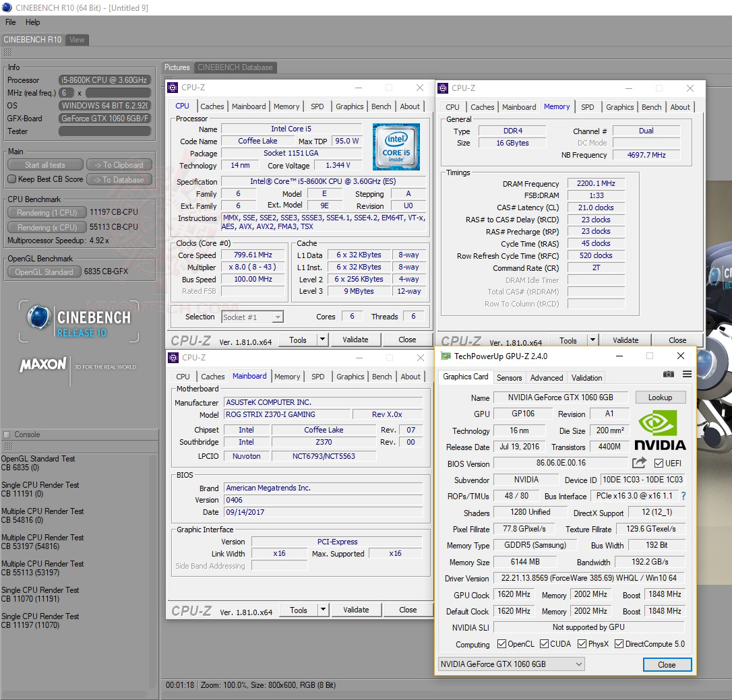Click the NVIDIA logo in GPU-Z

tap(660, 431)
